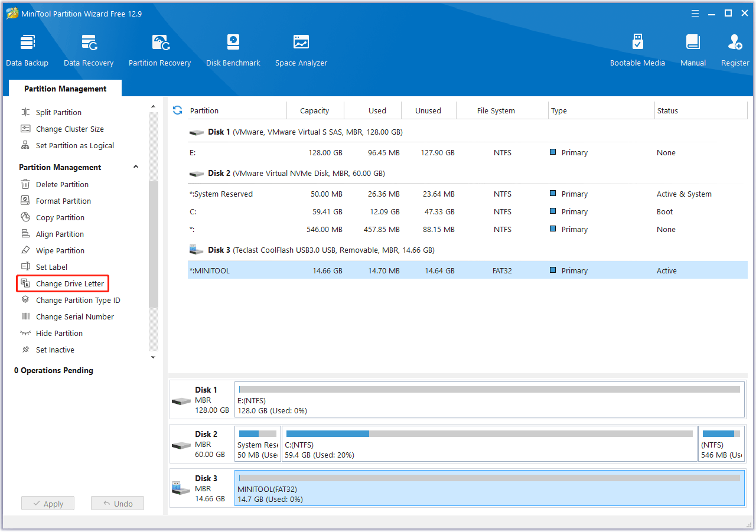
Task: Open the Manual
Action: pyautogui.click(x=693, y=50)
